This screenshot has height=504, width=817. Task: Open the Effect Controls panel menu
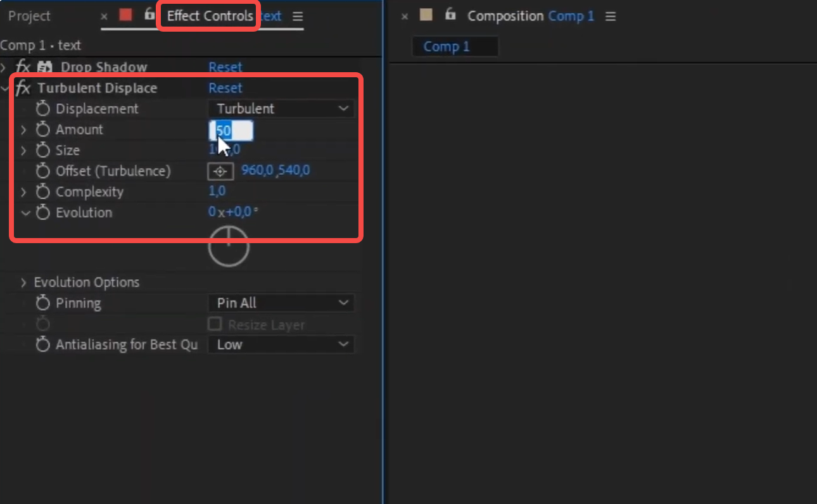coord(298,16)
